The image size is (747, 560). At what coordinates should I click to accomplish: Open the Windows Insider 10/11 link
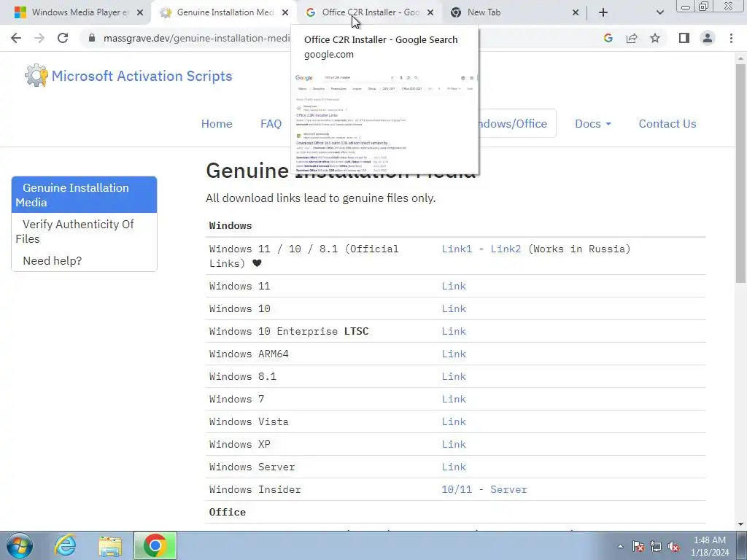point(457,489)
